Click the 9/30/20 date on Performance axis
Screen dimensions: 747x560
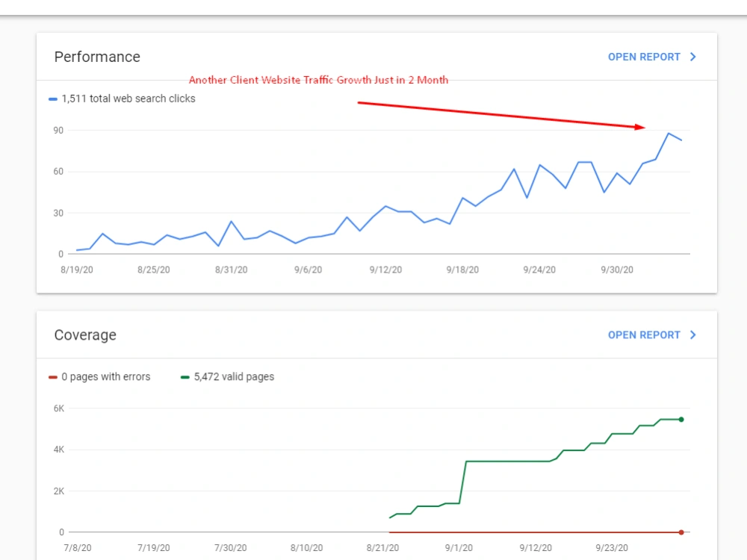(617, 270)
